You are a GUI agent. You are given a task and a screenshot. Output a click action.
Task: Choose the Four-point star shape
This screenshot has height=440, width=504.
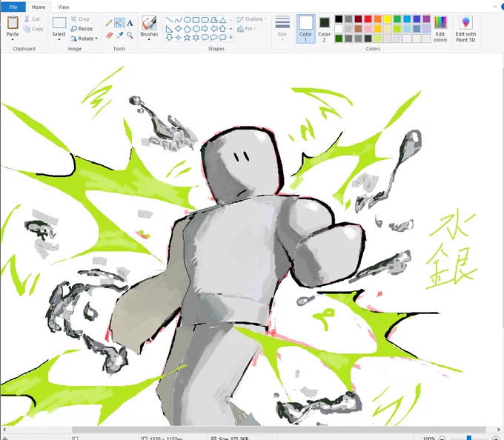point(178,38)
